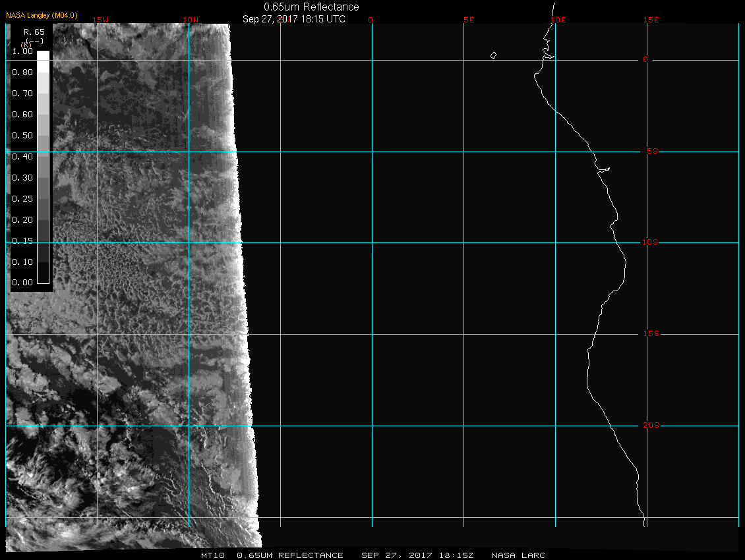The width and height of the screenshot is (745, 560).
Task: Click the 0.80 colorbar tick label
Action: (22, 72)
